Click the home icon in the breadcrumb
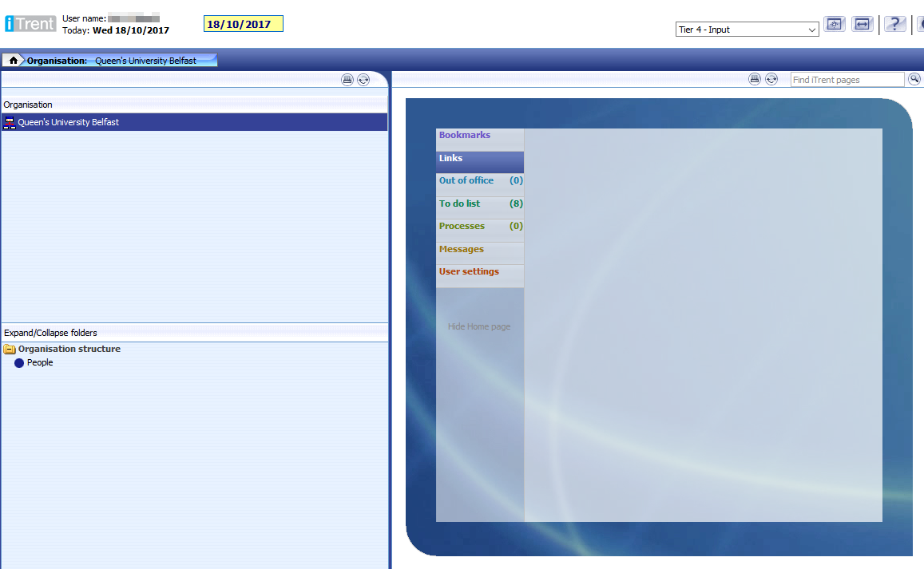924x569 pixels. 14,61
